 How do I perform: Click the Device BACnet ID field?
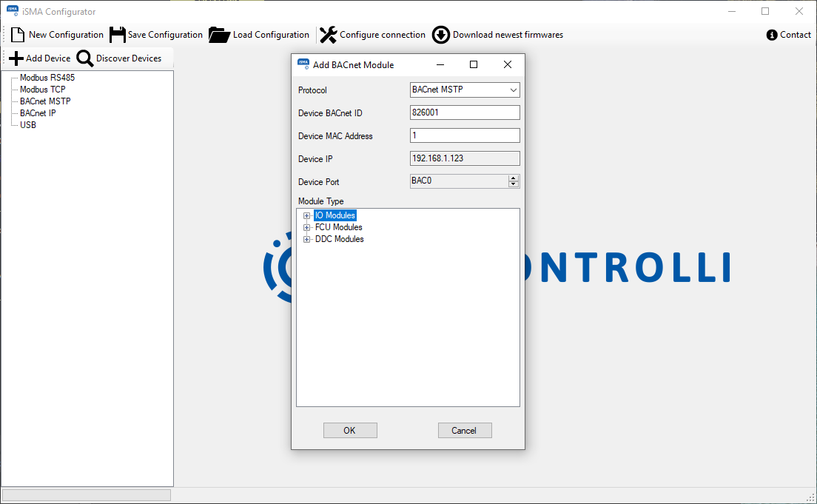click(464, 113)
